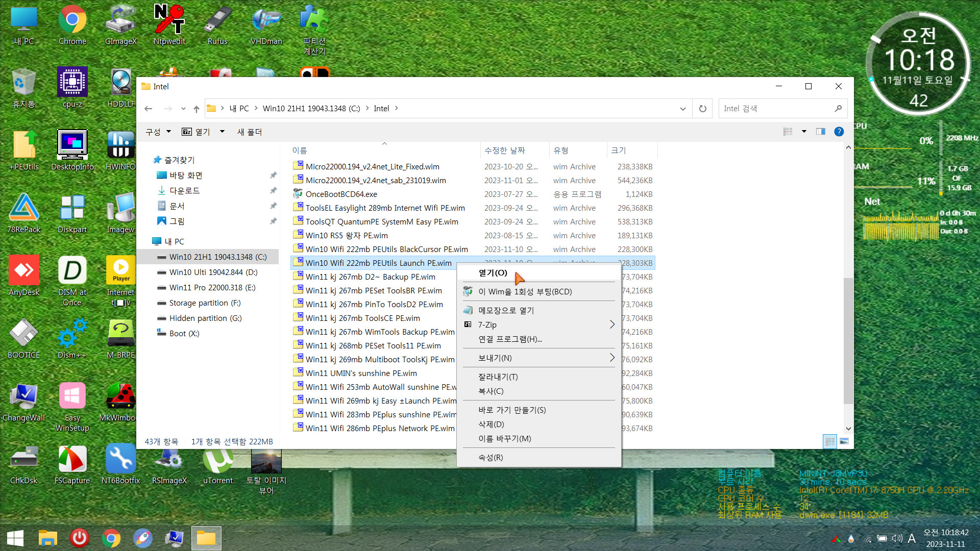Open 다운로드 in quick access

click(x=184, y=190)
